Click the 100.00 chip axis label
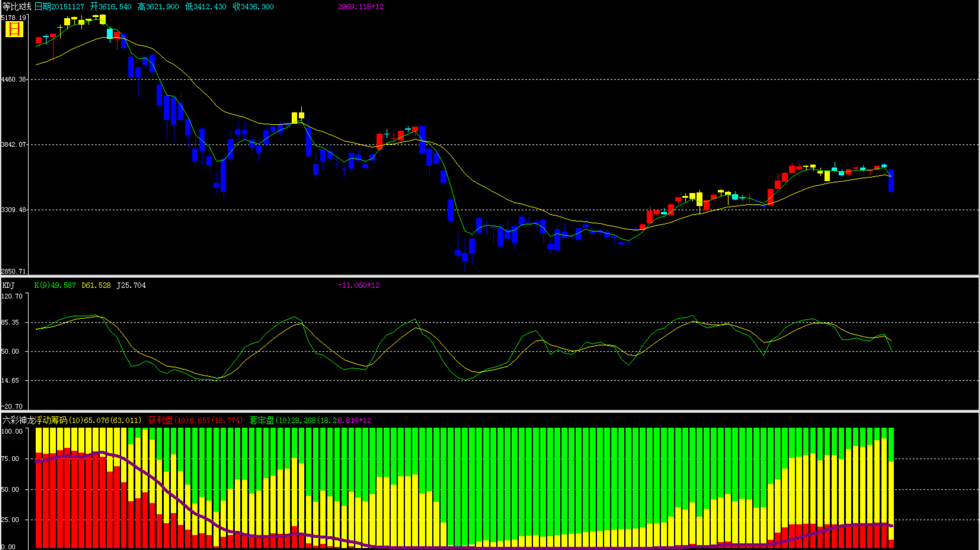The image size is (980, 550). coord(12,431)
